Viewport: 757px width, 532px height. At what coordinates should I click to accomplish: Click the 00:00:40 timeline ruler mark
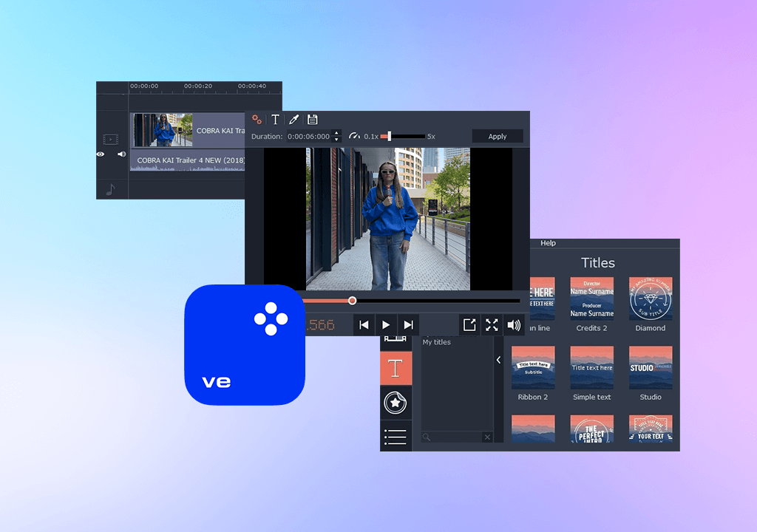click(x=252, y=86)
